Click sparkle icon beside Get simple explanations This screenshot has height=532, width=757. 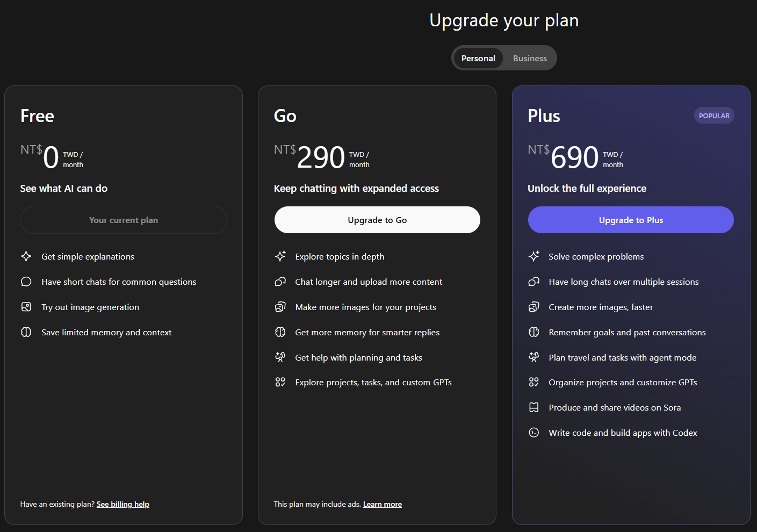click(x=26, y=256)
